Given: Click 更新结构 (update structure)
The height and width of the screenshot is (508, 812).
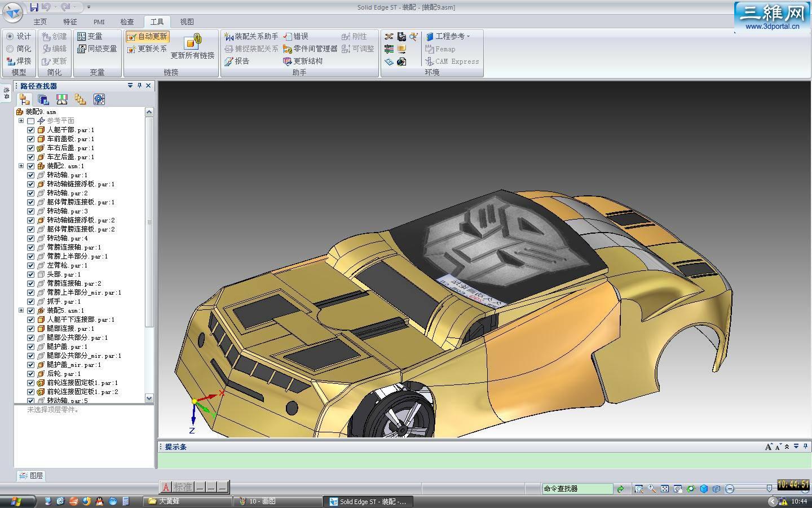Looking at the screenshot, I should click(303, 61).
